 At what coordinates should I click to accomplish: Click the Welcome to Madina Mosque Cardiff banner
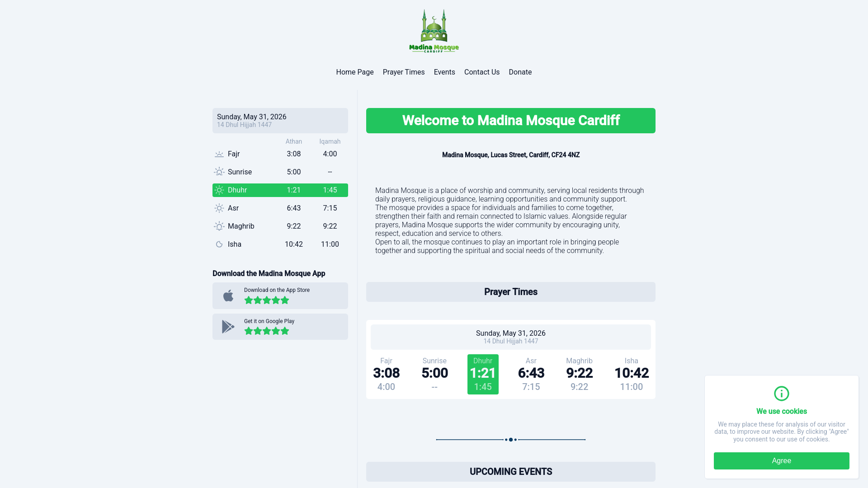point(511,121)
